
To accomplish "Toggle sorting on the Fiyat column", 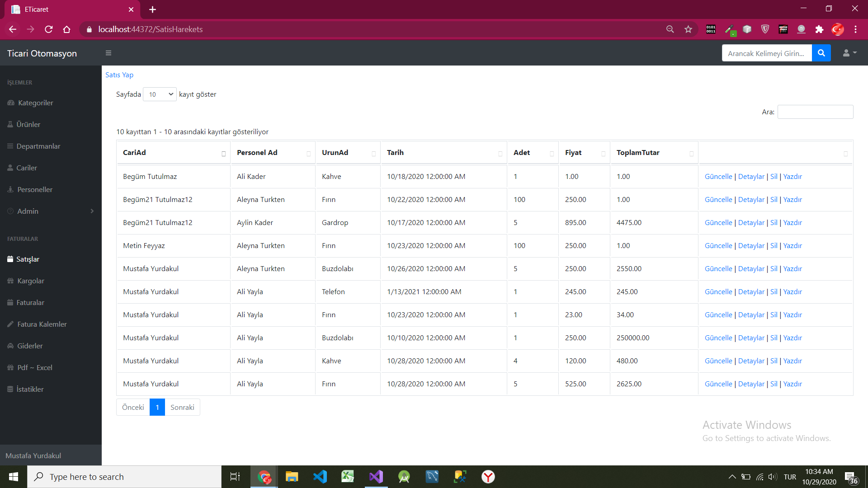I will pyautogui.click(x=573, y=152).
